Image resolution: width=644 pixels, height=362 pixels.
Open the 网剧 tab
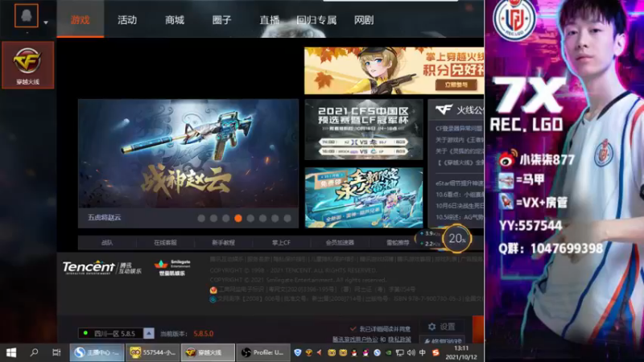pos(364,19)
